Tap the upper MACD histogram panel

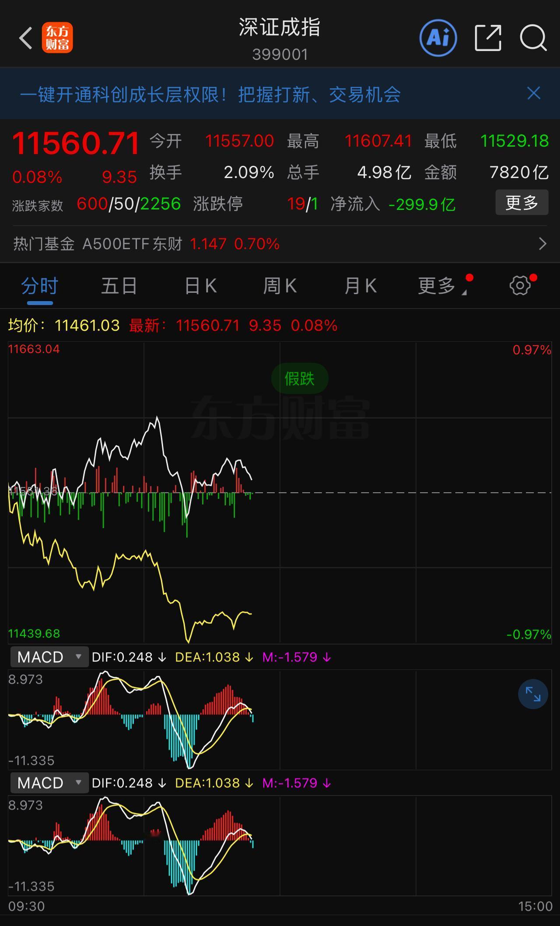[280, 719]
